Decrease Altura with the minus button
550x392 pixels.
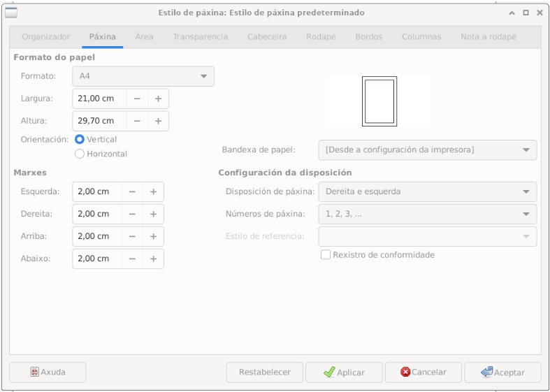point(137,121)
